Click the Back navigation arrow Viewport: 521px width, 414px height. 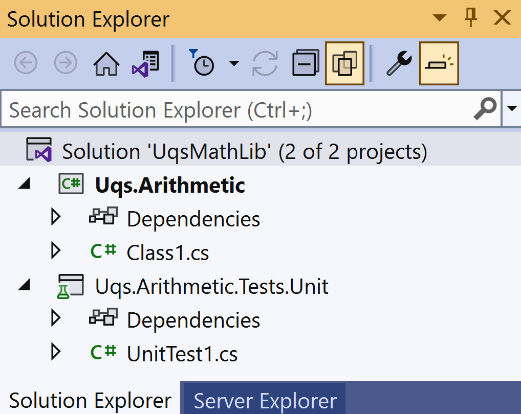point(26,63)
